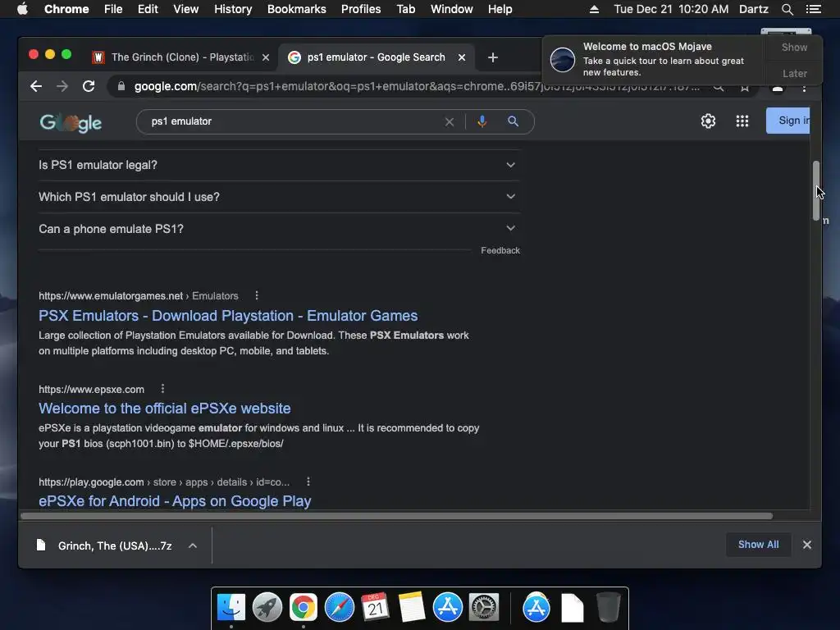Reload the current Google search page
Image resolution: width=840 pixels, height=630 pixels.
tap(89, 86)
